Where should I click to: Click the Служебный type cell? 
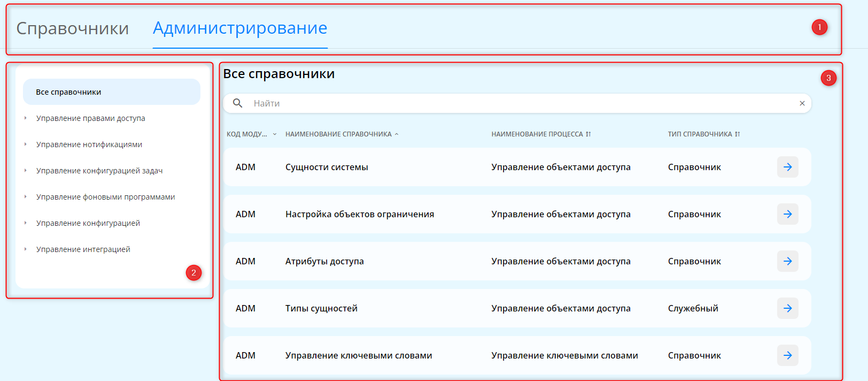693,308
